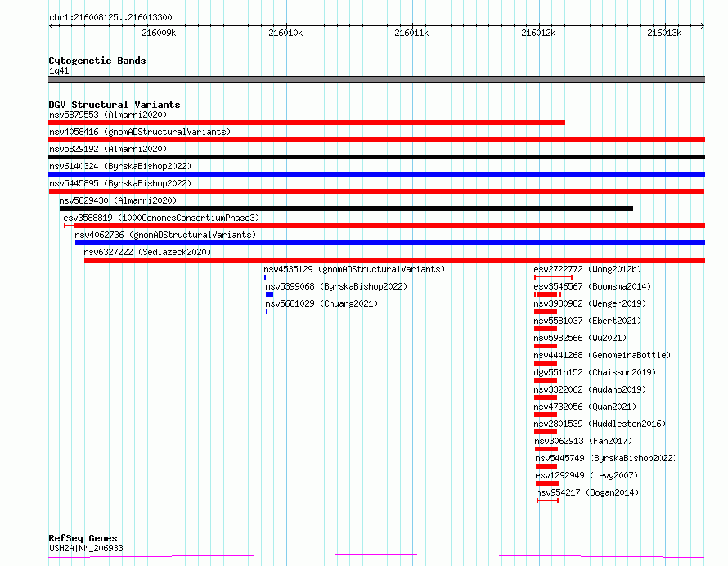
Task: Click the 216011k ruler label
Action: 411,33
